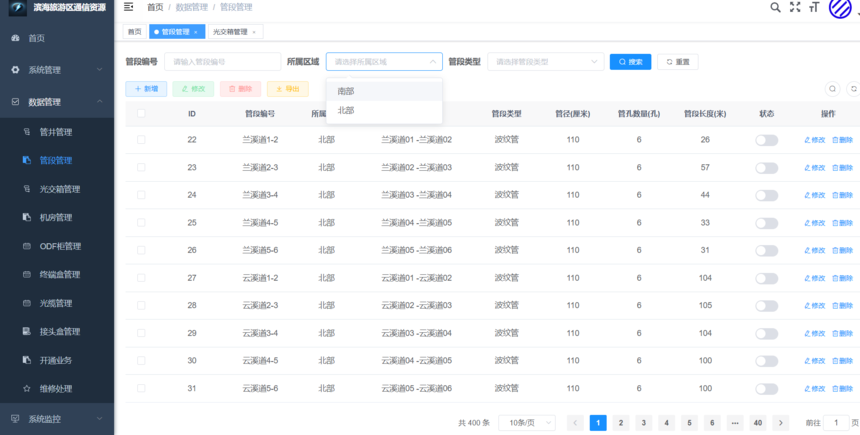Switch to the 光交箱管理 tab
Screen dimensions: 860x435
pos(235,32)
